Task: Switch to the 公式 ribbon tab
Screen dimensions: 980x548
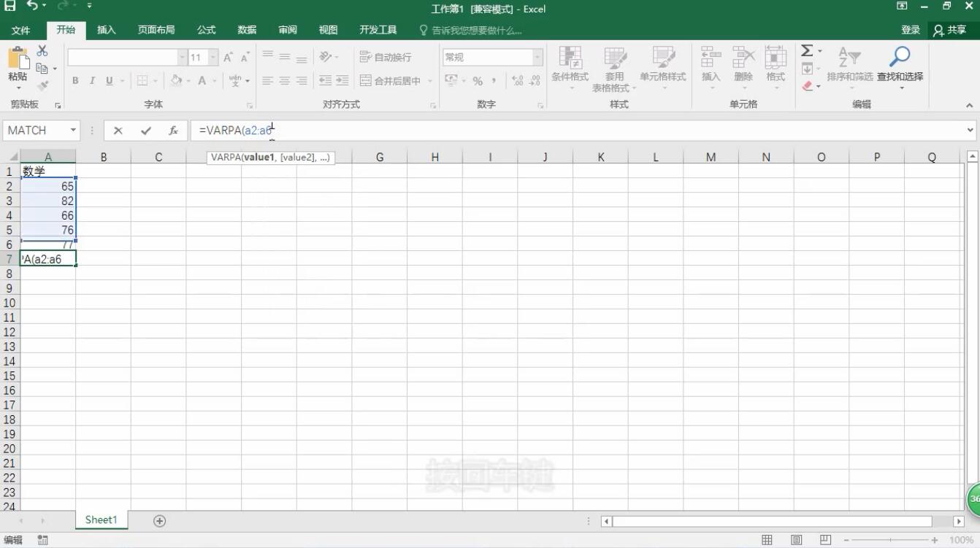Action: [207, 30]
